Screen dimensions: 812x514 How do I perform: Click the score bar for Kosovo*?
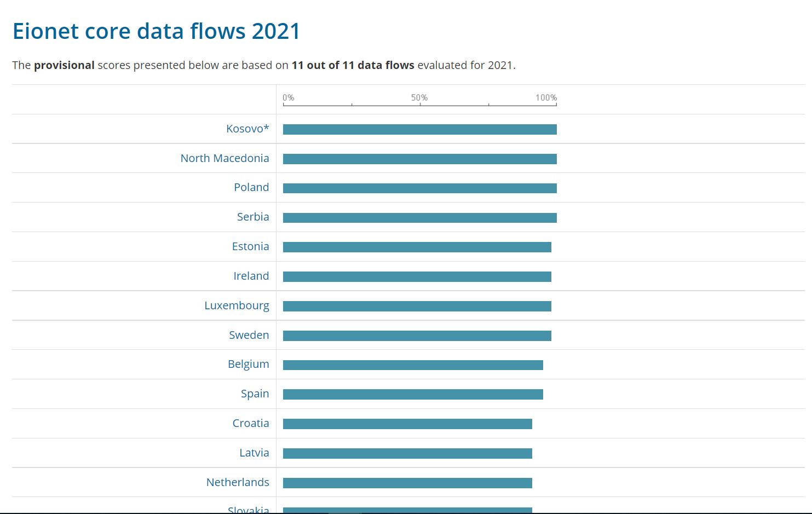pyautogui.click(x=419, y=129)
